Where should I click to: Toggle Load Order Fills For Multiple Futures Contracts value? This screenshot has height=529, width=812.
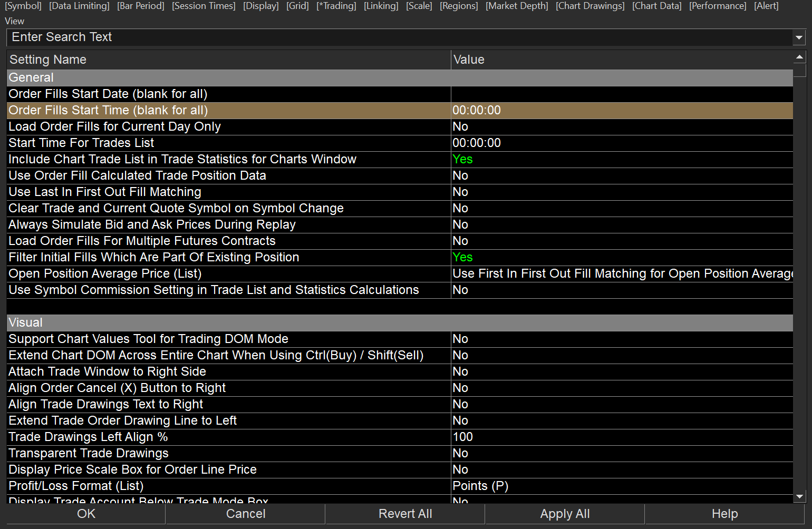(622, 241)
